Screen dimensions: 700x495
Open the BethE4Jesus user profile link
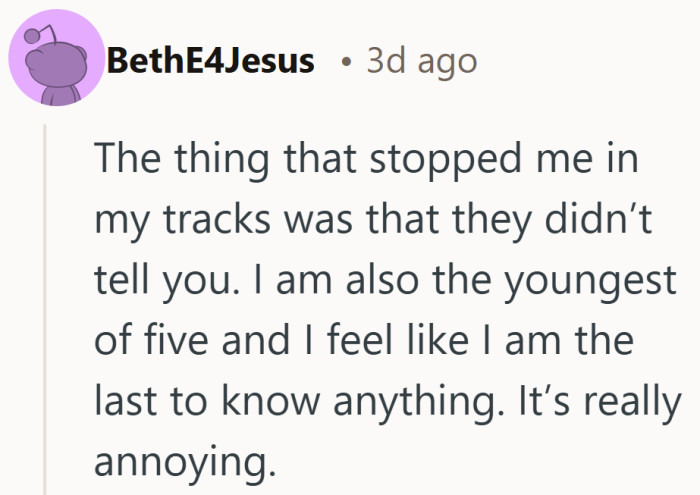[x=210, y=61]
